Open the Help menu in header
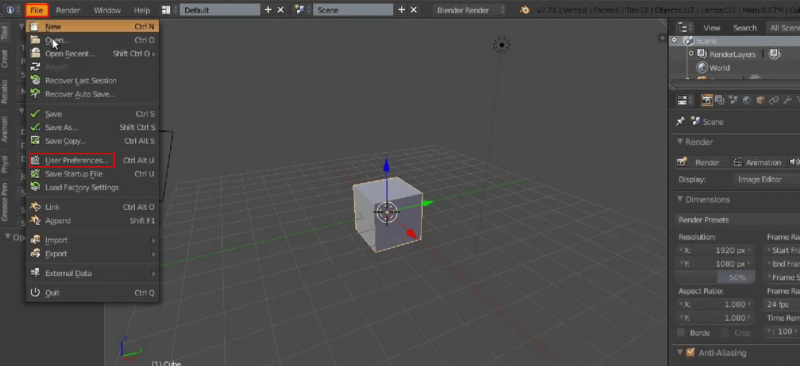Image resolution: width=800 pixels, height=366 pixels. click(x=142, y=10)
